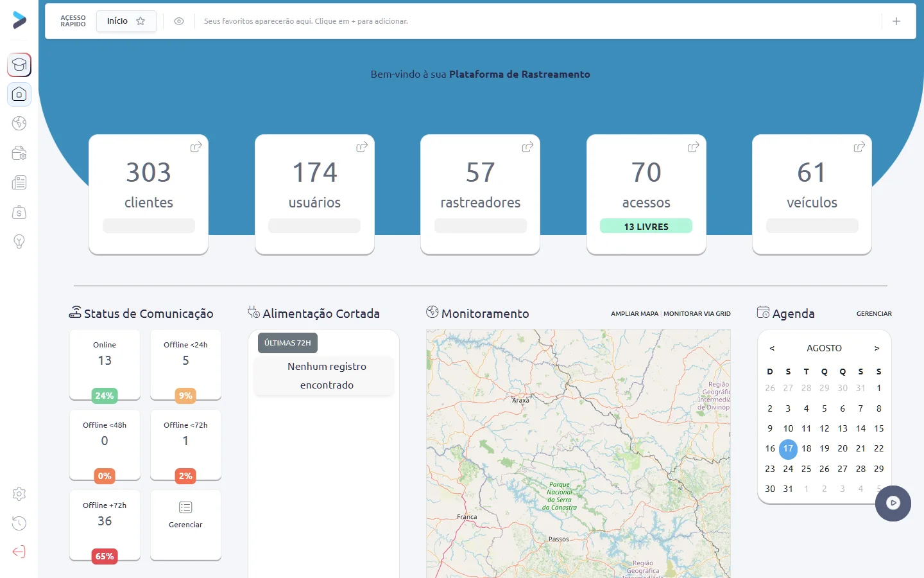Click the logout icon in sidebar
The height and width of the screenshot is (578, 924).
19,552
